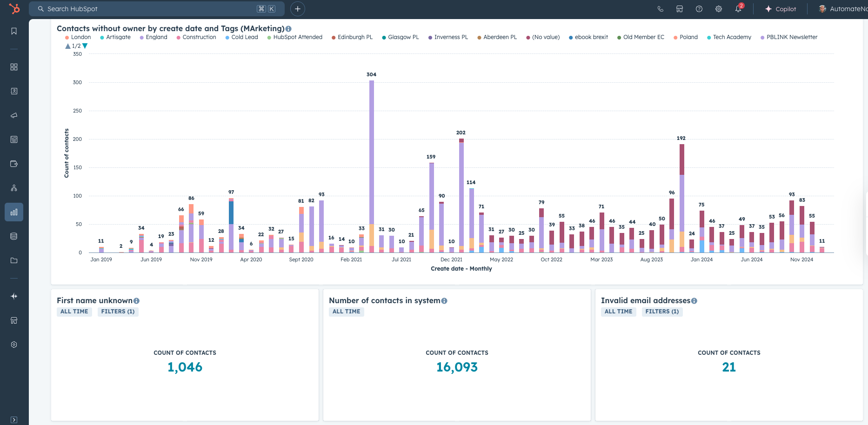
Task: Toggle England series in legend
Action: click(x=154, y=37)
